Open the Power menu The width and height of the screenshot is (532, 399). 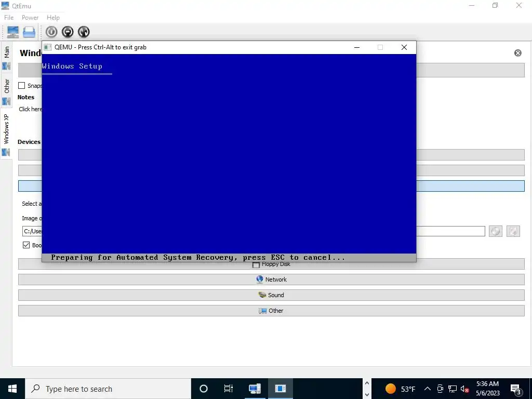coord(30,17)
